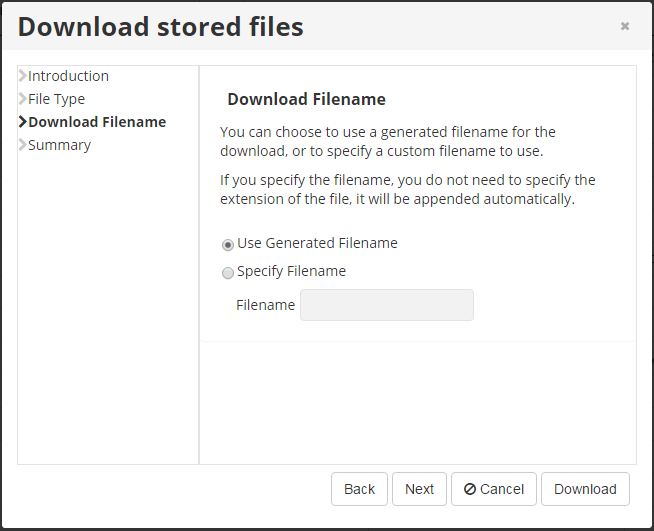Cancel the download wizard
This screenshot has width=654, height=531.
coord(494,489)
